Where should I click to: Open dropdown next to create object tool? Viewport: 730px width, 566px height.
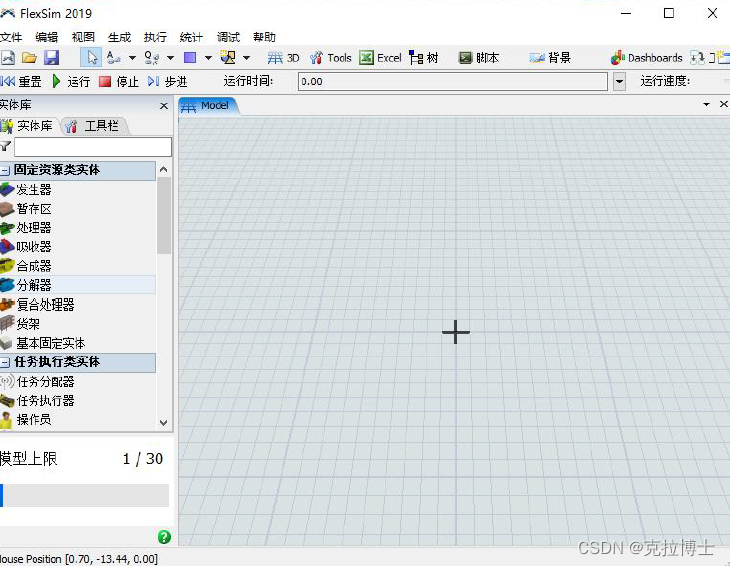click(209, 58)
